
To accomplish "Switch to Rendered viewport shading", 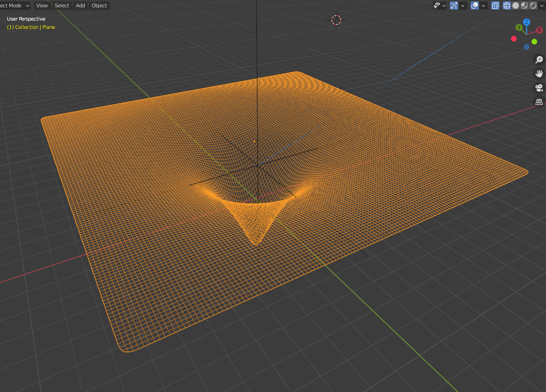I will 533,6.
